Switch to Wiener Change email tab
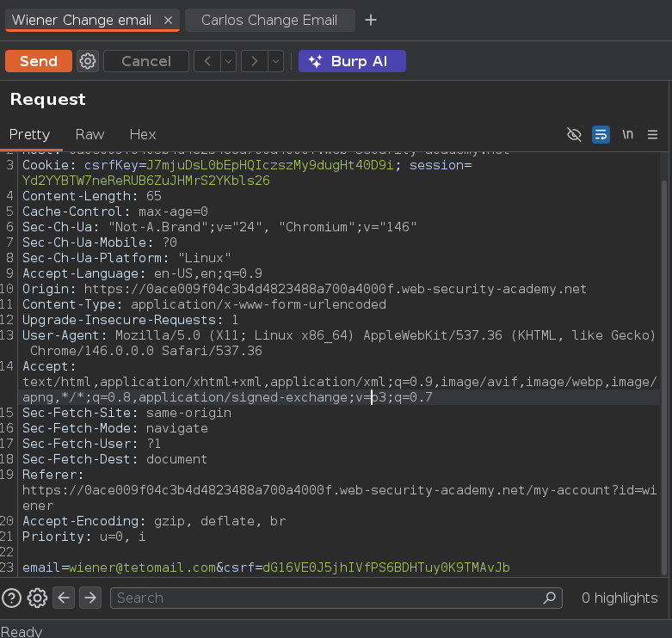Screen dimensions: 672x638 coord(82,20)
